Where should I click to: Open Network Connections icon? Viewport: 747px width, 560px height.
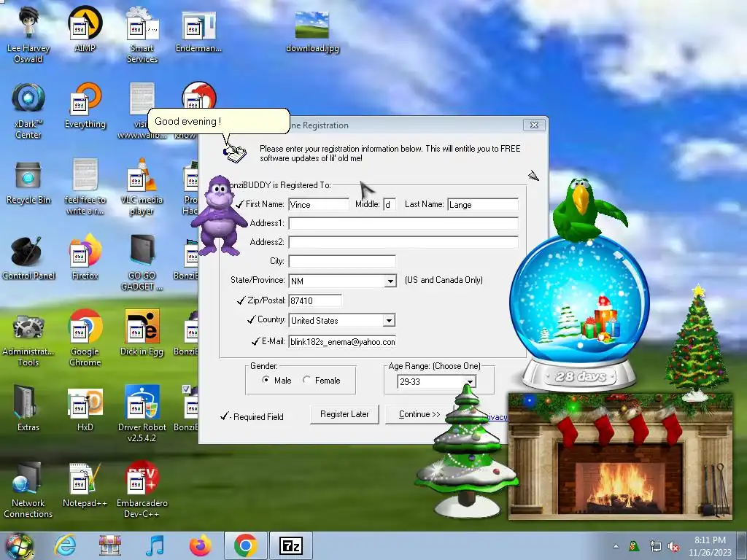[x=28, y=489]
